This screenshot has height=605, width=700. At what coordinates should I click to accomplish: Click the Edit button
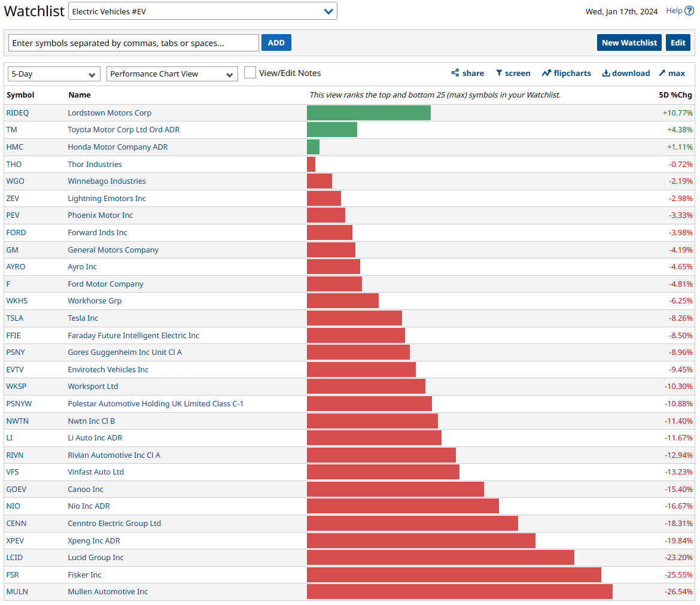[x=678, y=43]
